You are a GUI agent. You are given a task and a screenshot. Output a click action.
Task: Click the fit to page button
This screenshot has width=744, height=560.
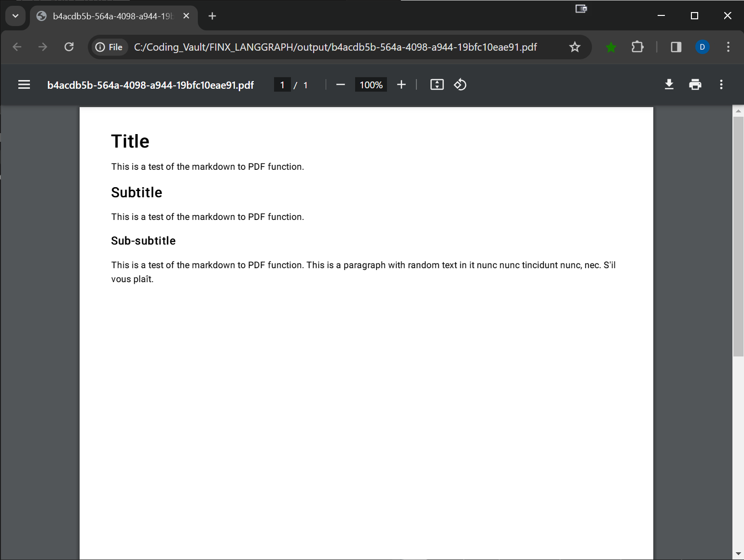point(437,85)
